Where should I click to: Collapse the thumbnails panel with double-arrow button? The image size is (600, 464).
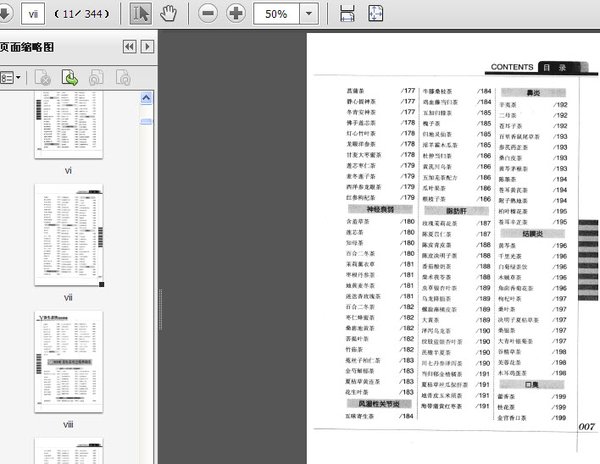point(129,47)
